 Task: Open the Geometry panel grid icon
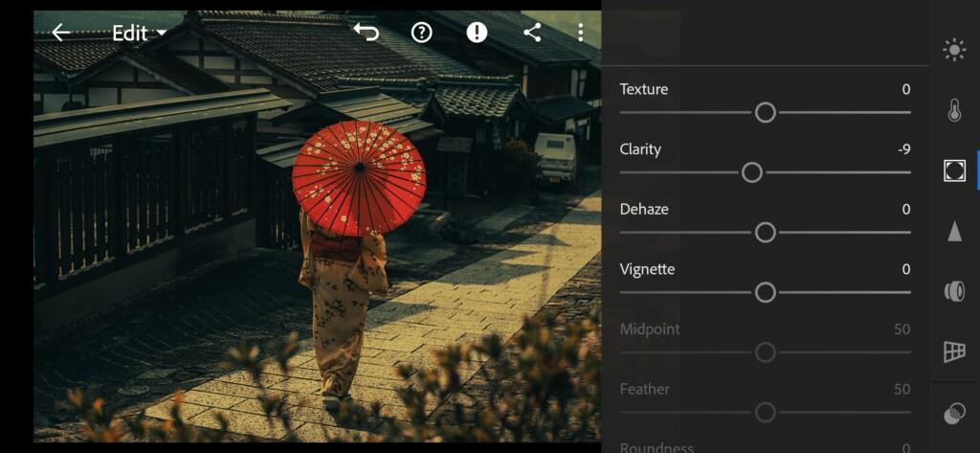(x=954, y=352)
